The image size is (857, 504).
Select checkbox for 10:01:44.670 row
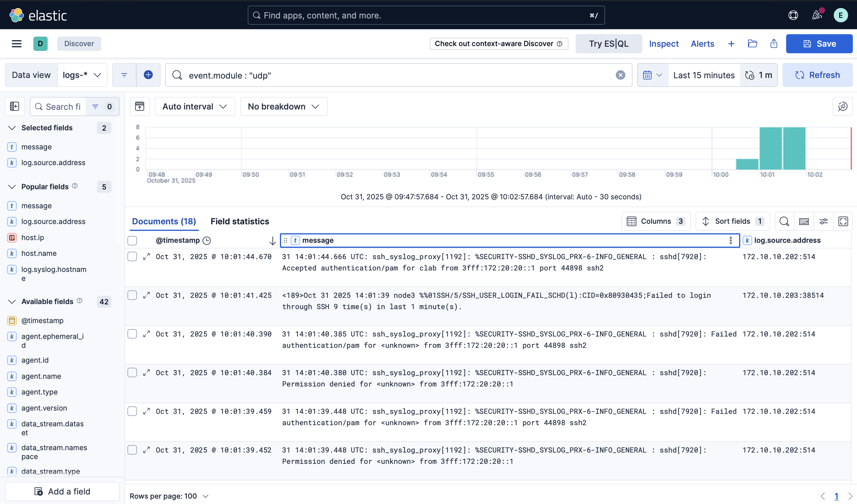[132, 256]
